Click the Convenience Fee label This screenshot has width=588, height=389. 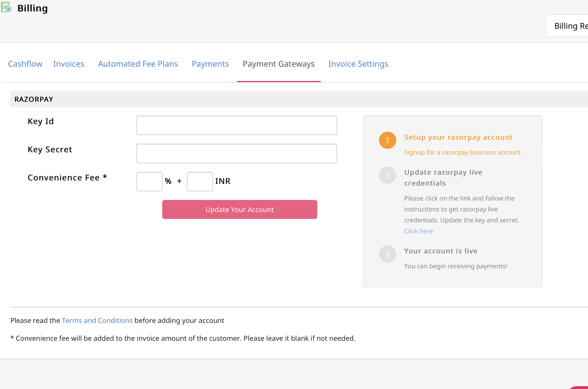[x=67, y=178]
